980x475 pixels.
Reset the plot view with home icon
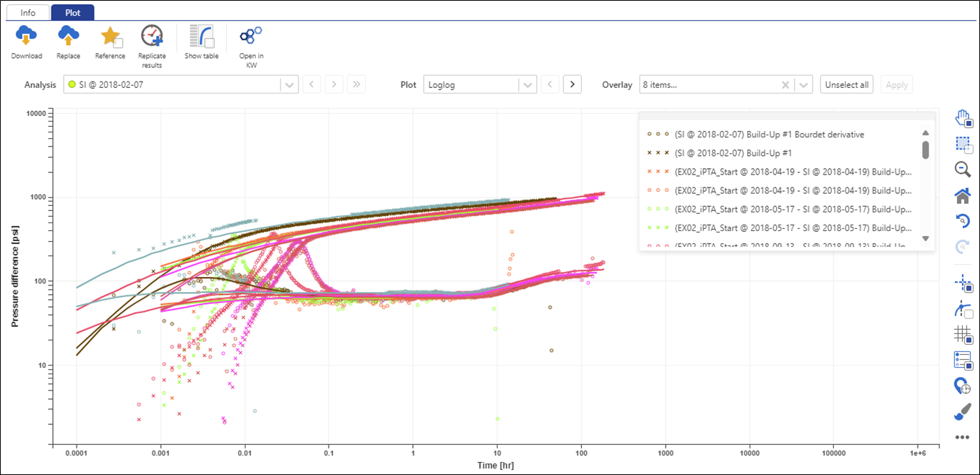coord(963,195)
